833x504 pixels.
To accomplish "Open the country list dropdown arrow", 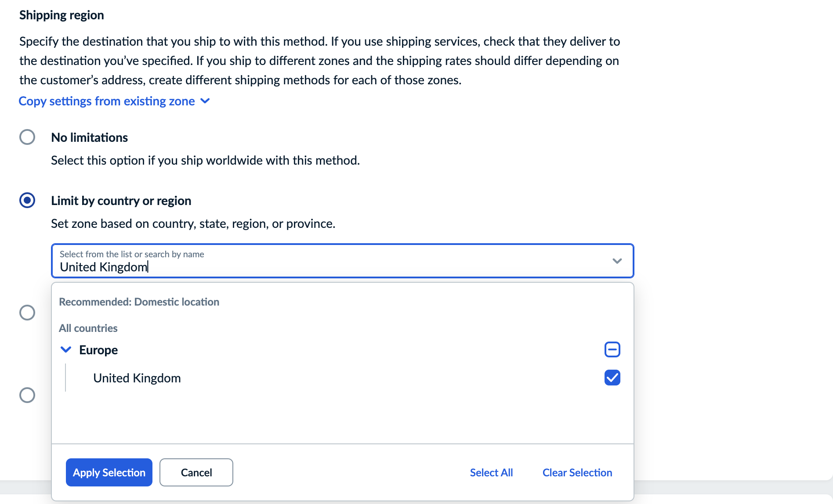I will click(x=617, y=261).
